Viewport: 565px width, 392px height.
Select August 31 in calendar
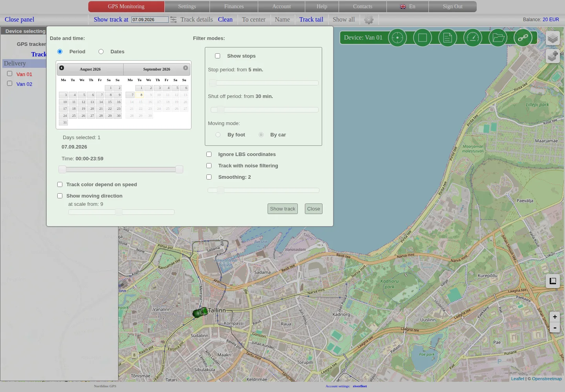tap(64, 122)
